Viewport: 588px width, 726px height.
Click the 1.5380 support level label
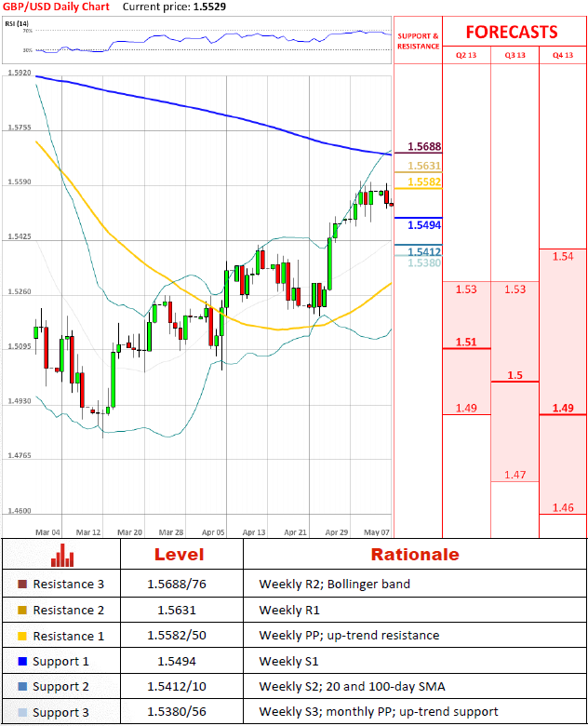(x=424, y=263)
